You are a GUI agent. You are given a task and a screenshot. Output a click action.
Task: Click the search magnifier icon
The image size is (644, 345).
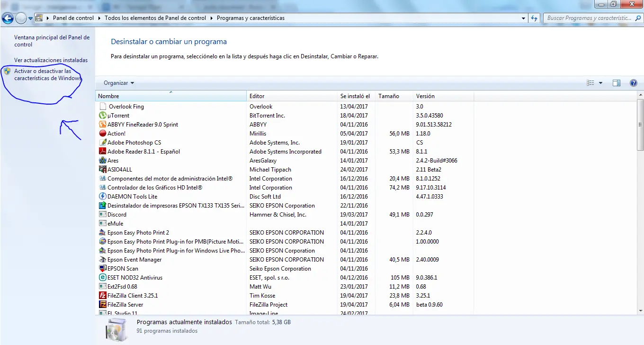click(x=637, y=18)
